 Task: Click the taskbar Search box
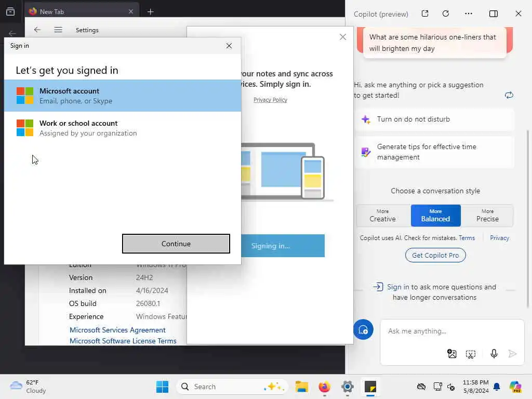pyautogui.click(x=232, y=387)
